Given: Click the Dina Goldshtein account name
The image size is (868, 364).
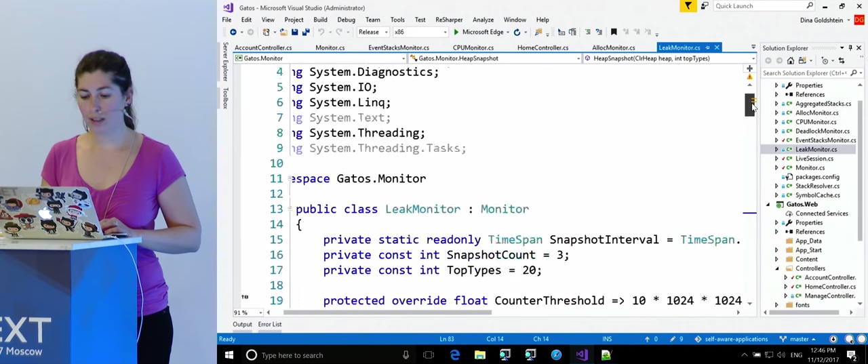Looking at the screenshot, I should 822,20.
